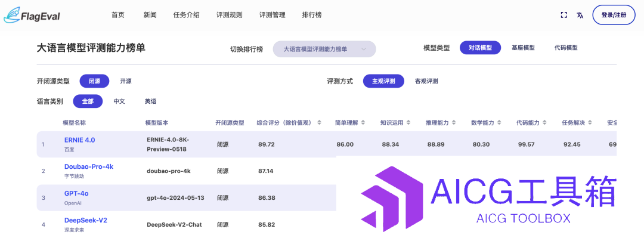The width and height of the screenshot is (644, 238).
Task: Open the Doubao-Pro-4k model link
Action: [x=89, y=167]
